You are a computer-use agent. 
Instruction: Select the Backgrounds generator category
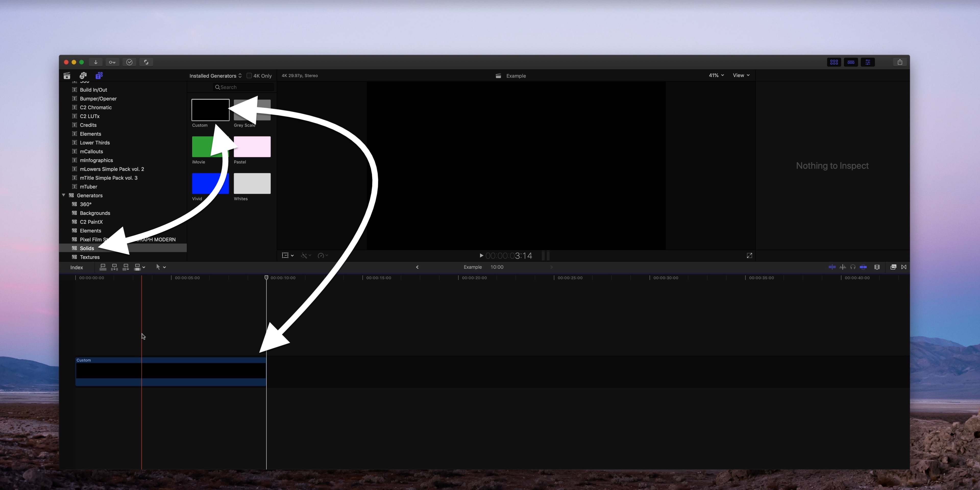click(x=95, y=213)
